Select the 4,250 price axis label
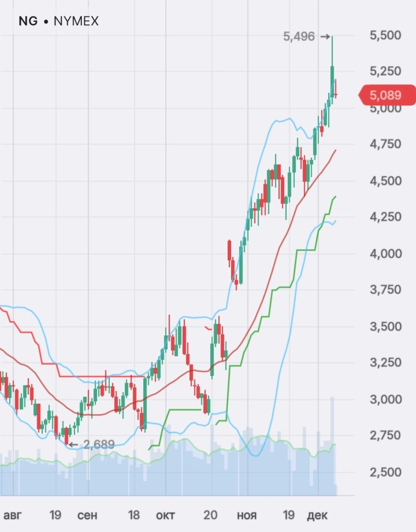 pyautogui.click(x=385, y=216)
